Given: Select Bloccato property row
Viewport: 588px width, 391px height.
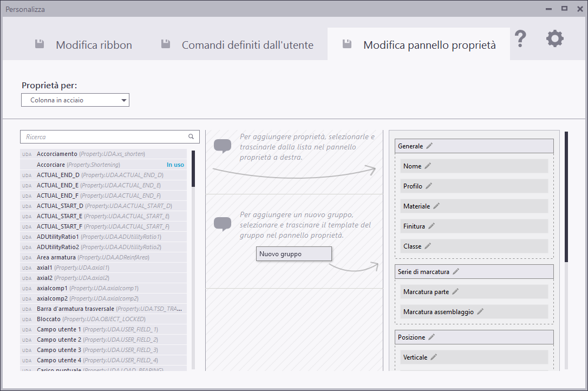Looking at the screenshot, I should 103,319.
